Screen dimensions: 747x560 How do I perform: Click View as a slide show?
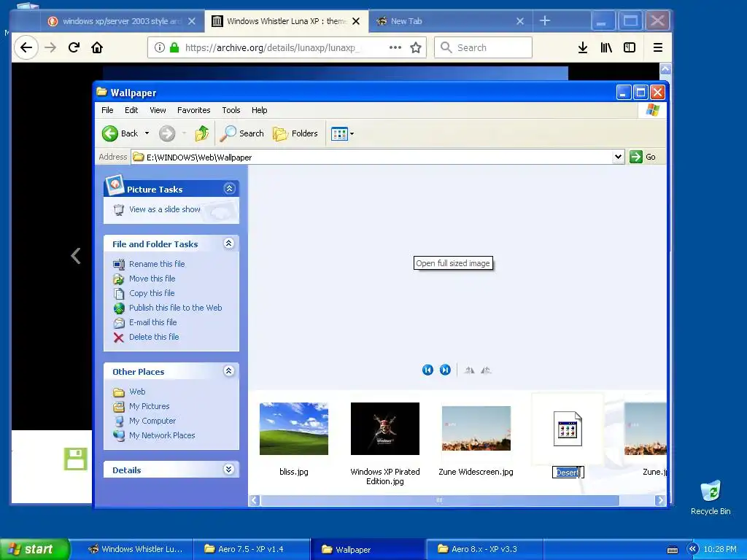[164, 209]
